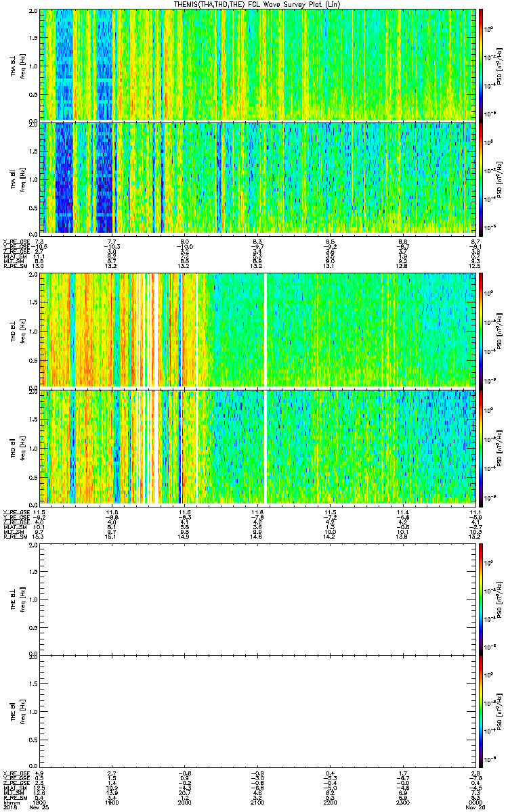
Task: Select the THA BL spectrogram panel
Action: (x=258, y=64)
